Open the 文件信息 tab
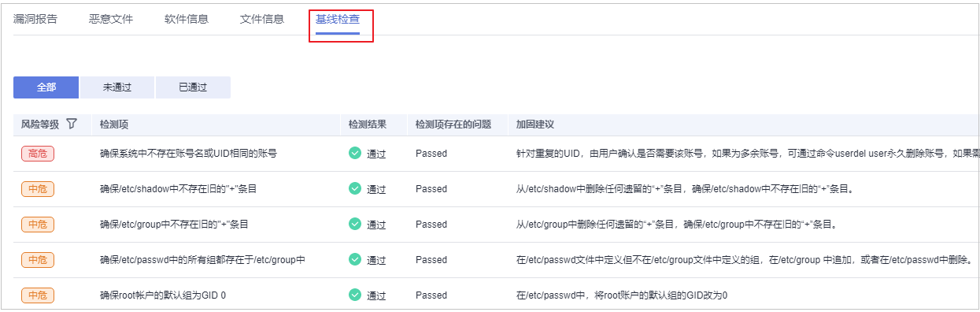The width and height of the screenshot is (980, 312). [x=262, y=19]
